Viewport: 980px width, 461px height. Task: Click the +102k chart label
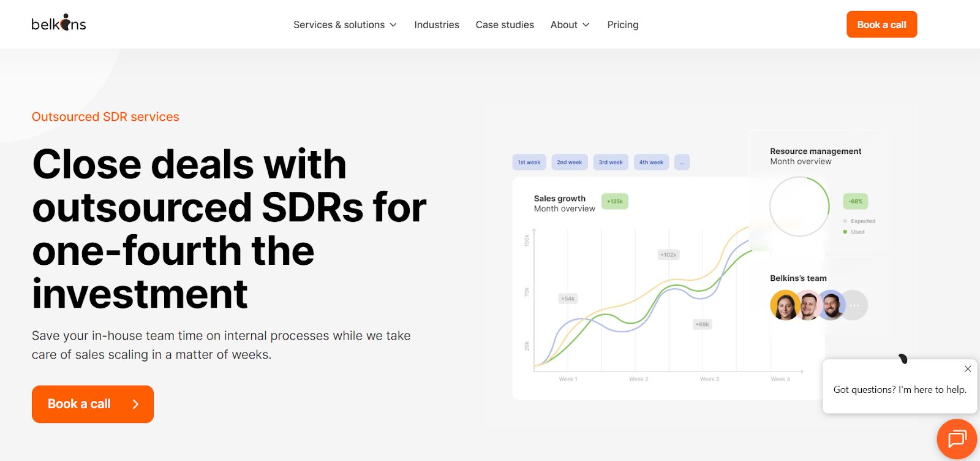668,254
